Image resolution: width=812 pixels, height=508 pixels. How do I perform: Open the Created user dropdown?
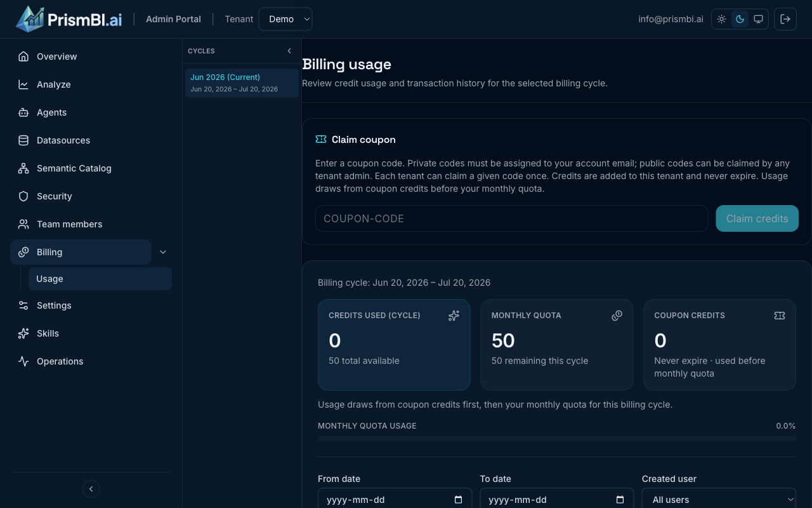click(x=719, y=500)
